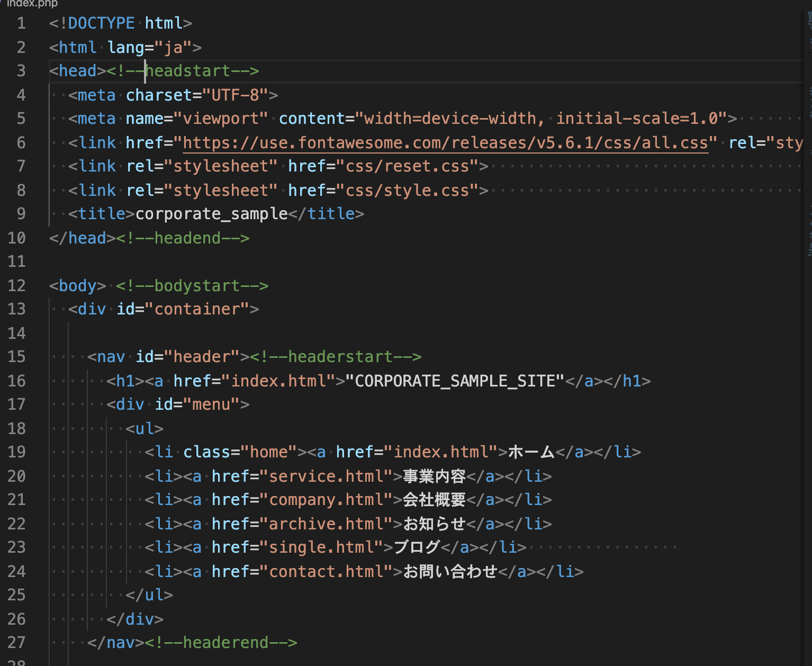812x666 pixels.
Task: Place cursor in the title corporate_sample text
Action: (x=210, y=213)
